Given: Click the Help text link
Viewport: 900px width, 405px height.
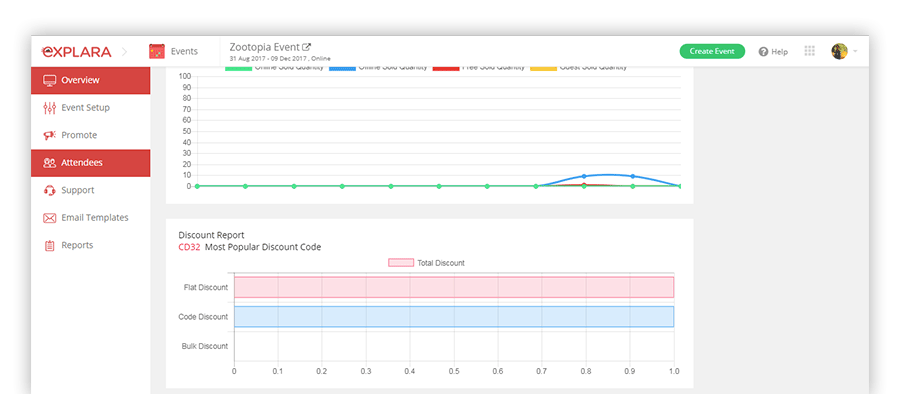Looking at the screenshot, I should (779, 52).
